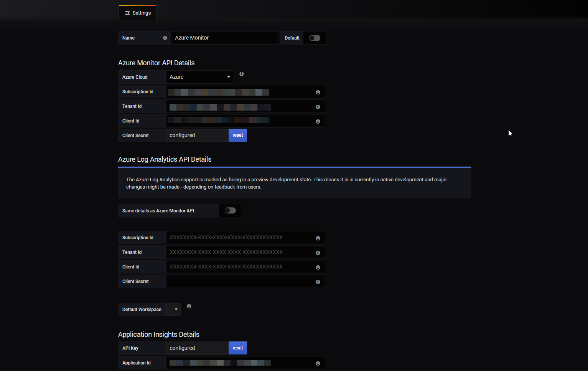Click info icon in Log Analytics Subscription Id row
Screen dimensions: 588x371
pyautogui.click(x=318, y=238)
